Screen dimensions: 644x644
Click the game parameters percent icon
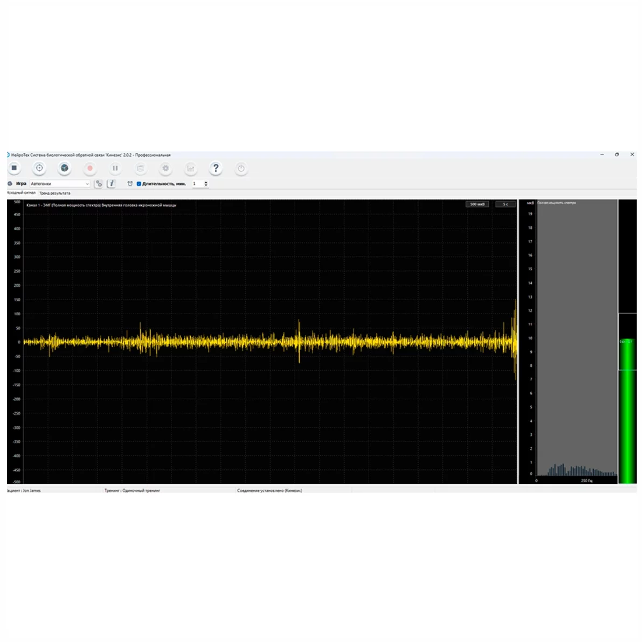click(99, 184)
